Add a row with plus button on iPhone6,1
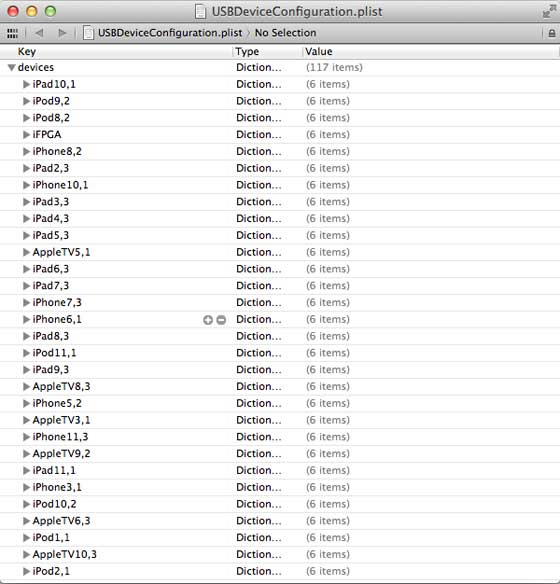This screenshot has height=584, width=560. (x=208, y=320)
